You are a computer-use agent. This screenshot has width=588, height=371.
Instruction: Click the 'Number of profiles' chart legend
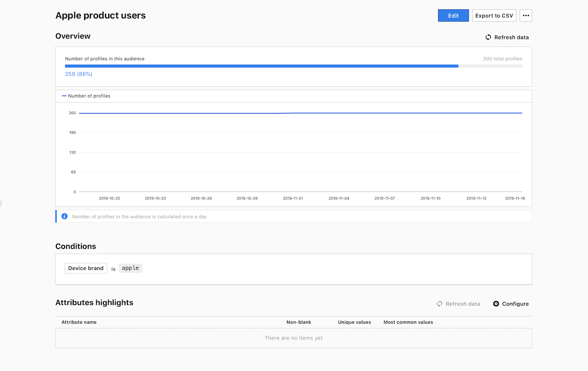86,96
